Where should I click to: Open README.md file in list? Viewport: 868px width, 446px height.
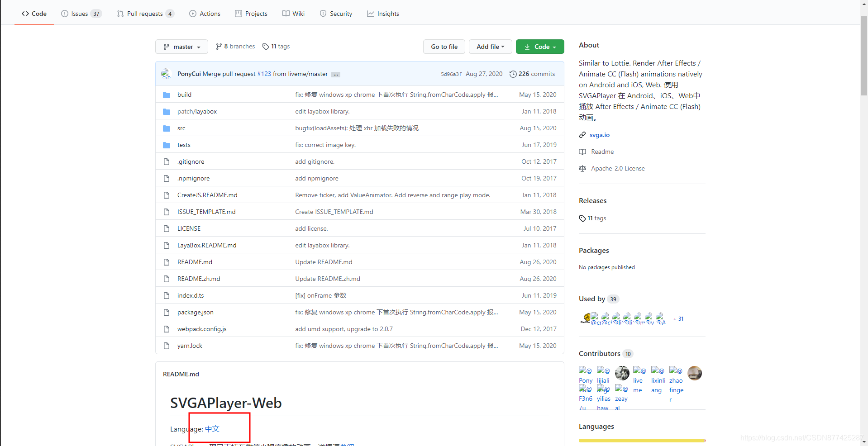[195, 262]
